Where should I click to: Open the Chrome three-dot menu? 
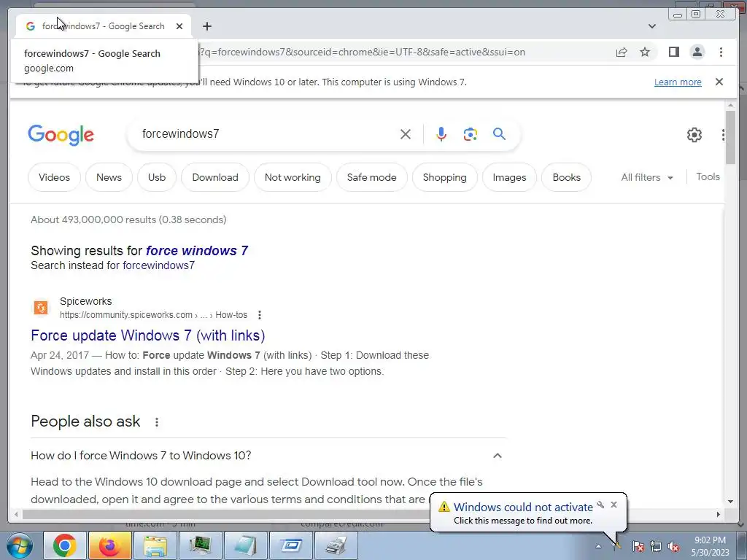[x=721, y=52]
